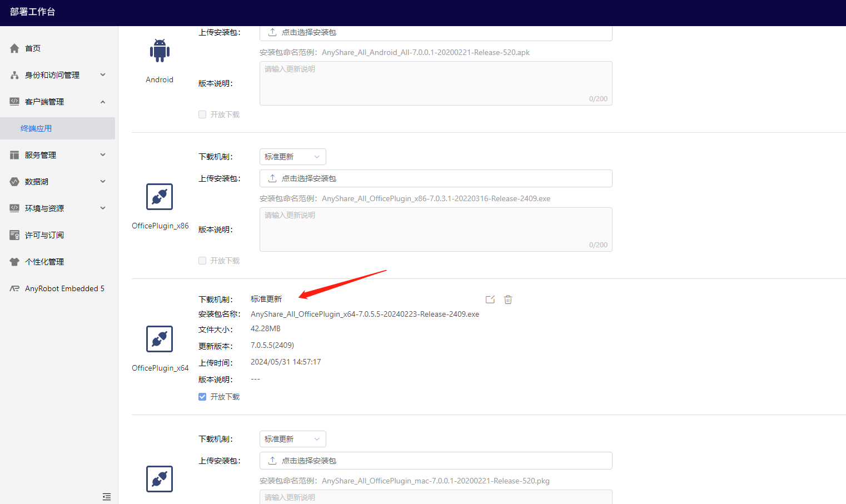
Task: Expand 身份和访问管理 chevron
Action: [103, 74]
